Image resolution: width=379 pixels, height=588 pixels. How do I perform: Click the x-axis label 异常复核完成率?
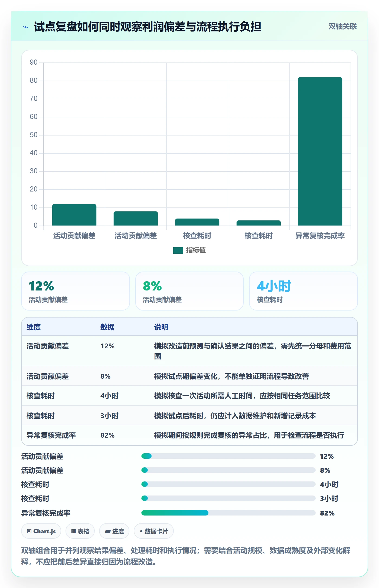tap(320, 236)
